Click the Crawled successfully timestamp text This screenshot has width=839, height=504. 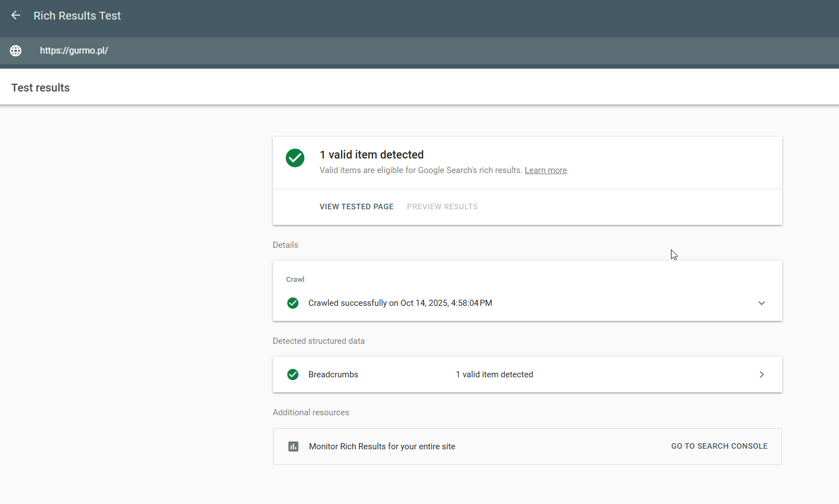[x=400, y=303]
